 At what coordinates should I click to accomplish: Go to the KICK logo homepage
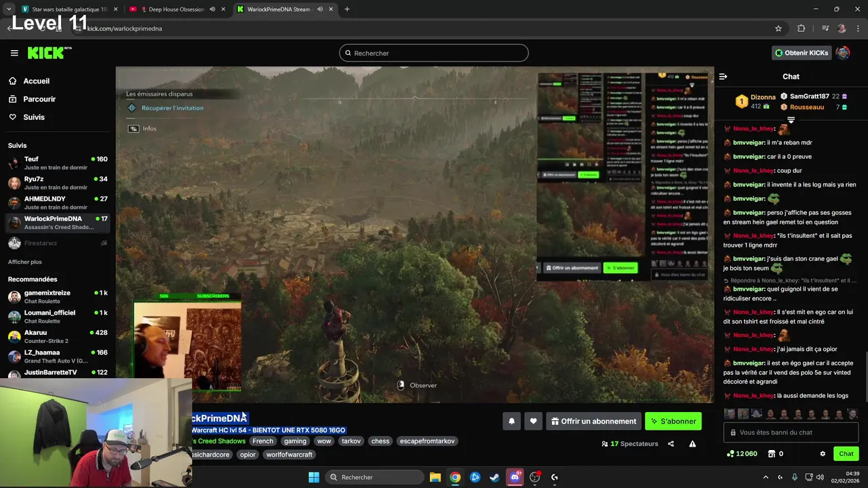[49, 53]
